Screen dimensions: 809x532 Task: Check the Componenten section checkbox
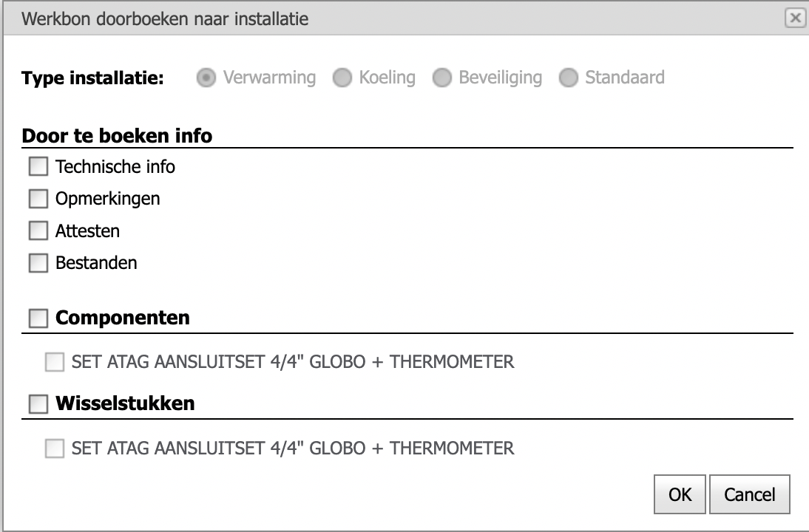point(38,318)
